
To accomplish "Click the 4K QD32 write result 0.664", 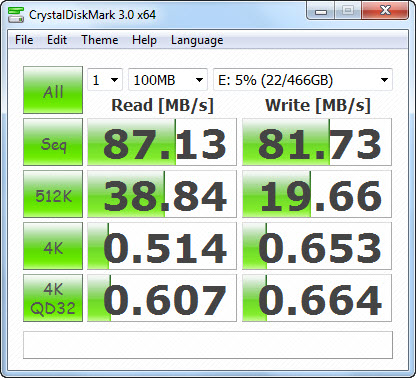I will 317,298.
